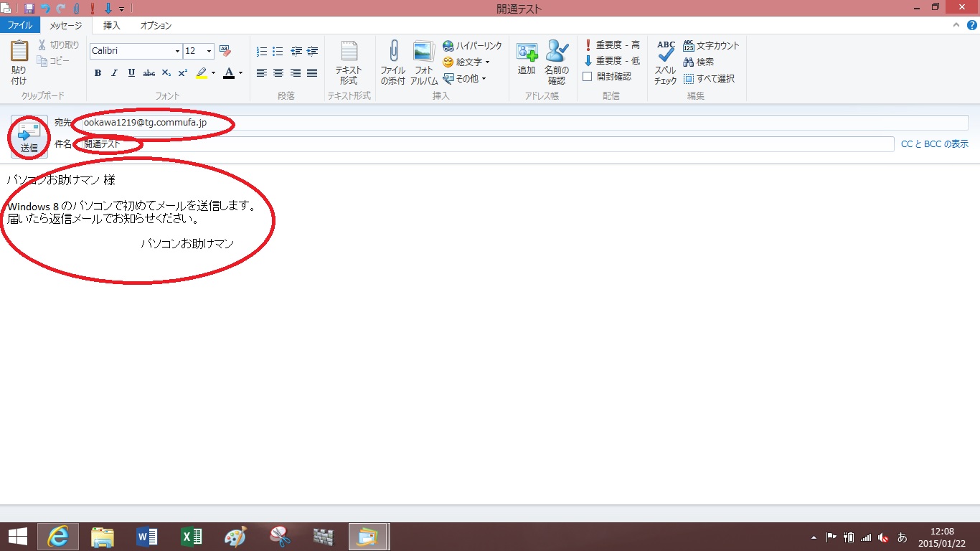This screenshot has height=551, width=980.
Task: Toggle strikethrough formatting
Action: tap(149, 72)
